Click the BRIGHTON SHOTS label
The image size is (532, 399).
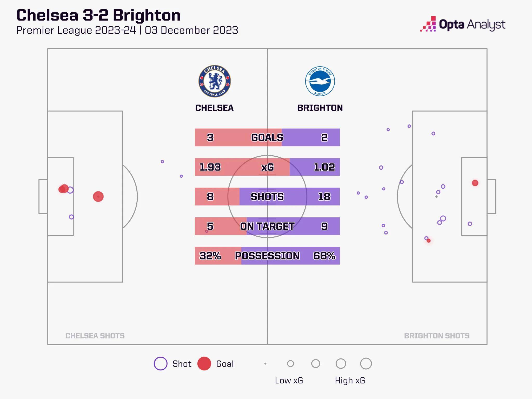tap(437, 336)
